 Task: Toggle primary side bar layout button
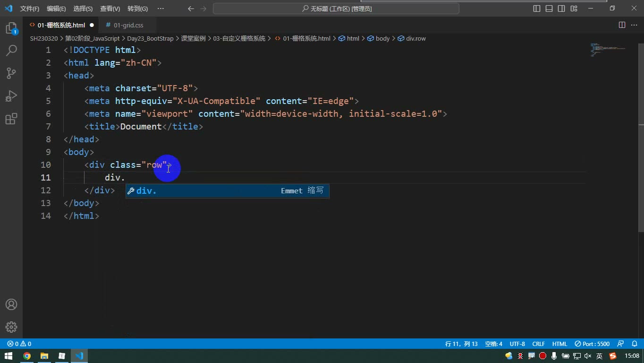pyautogui.click(x=537, y=9)
